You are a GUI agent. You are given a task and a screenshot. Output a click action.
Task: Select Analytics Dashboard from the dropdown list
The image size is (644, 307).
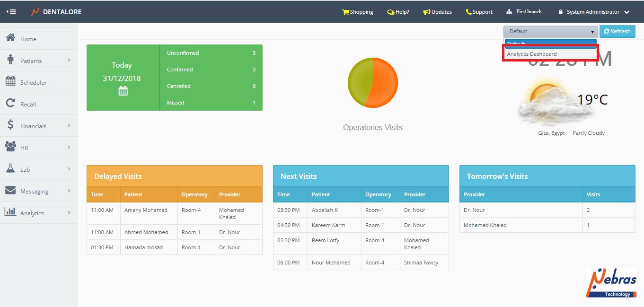tap(532, 54)
